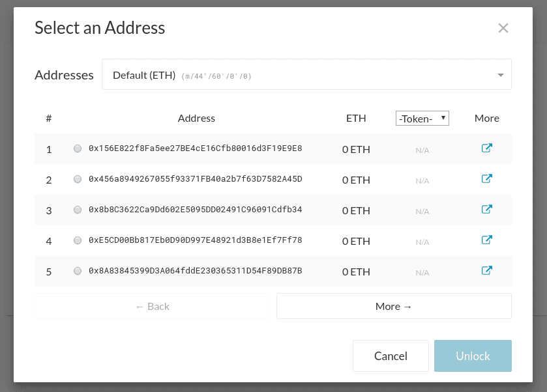This screenshot has height=392, width=547.
Task: Select radio button for address 0x456a8949
Action: pos(78,179)
